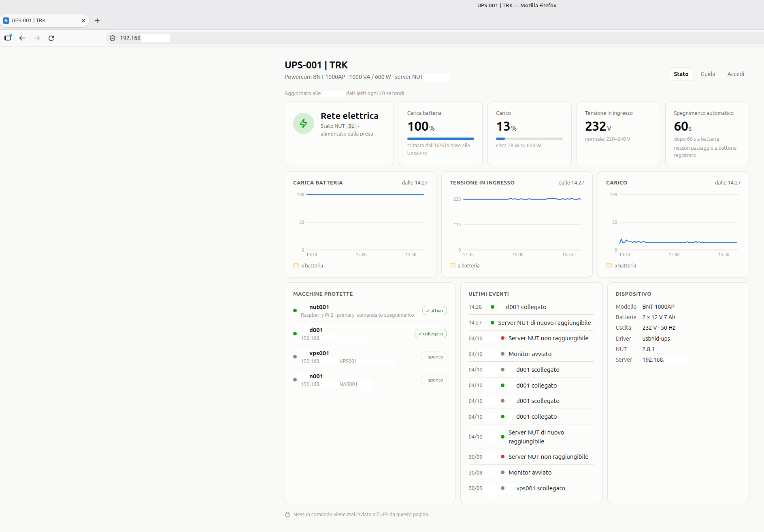
Task: Click the 'collegato' badge for d001
Action: [x=431, y=334]
